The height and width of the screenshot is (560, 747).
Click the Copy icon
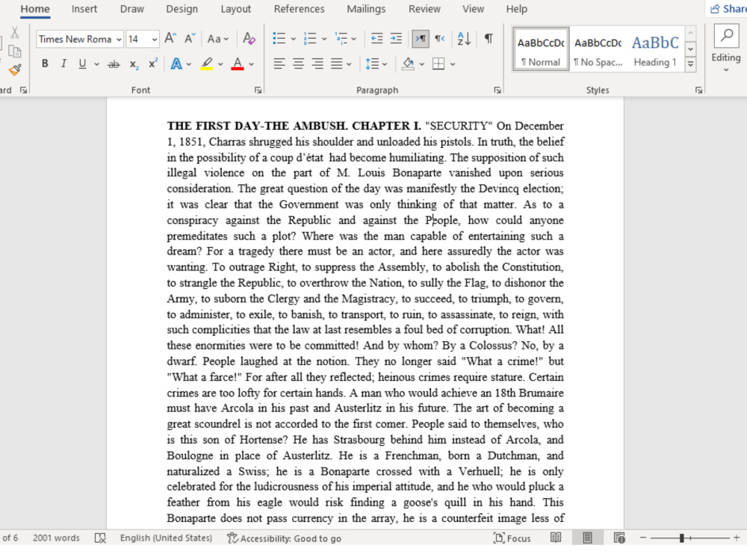click(x=15, y=51)
